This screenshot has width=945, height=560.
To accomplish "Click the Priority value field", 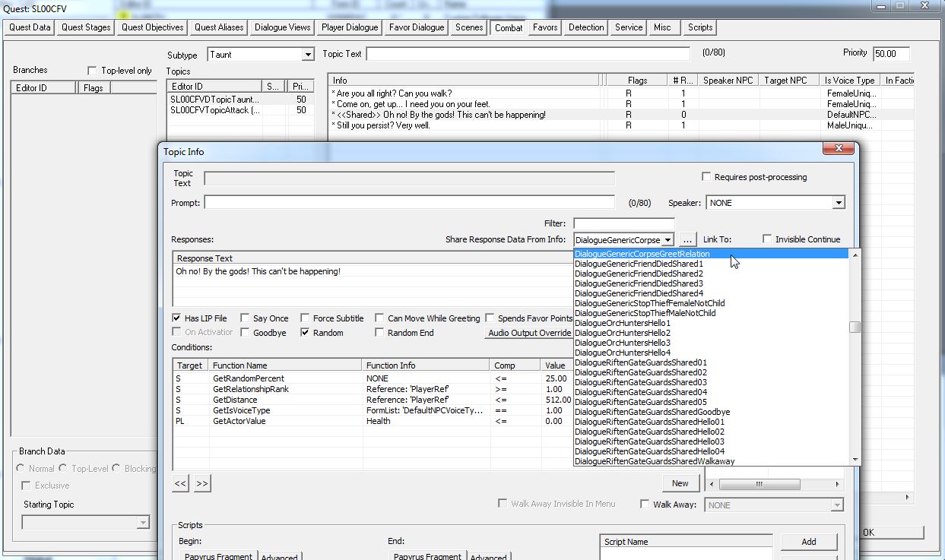I will click(891, 54).
